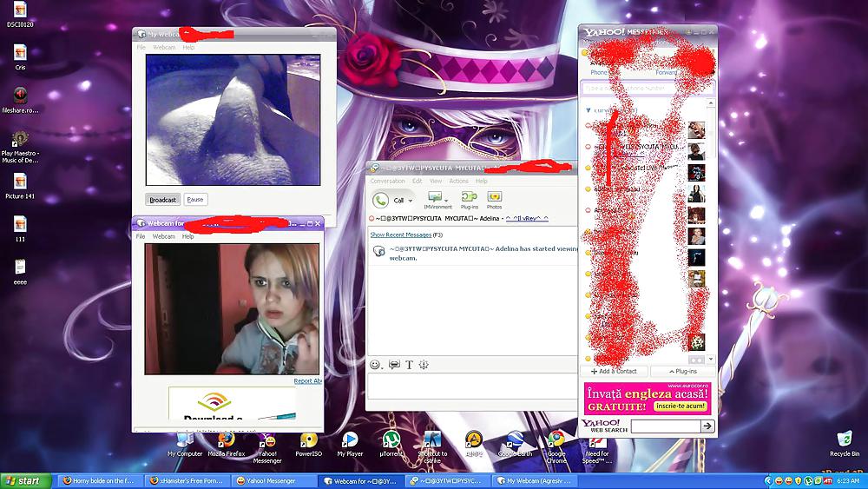Click the contact list scroll up arrow
Screen dimensions: 868x489
pyautogui.click(x=710, y=103)
